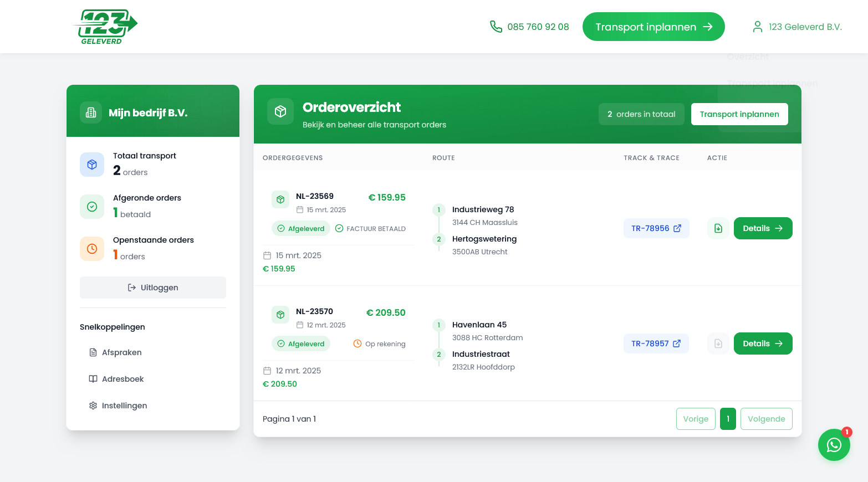Click the Industriestraat address
This screenshot has height=482, width=868.
481,354
